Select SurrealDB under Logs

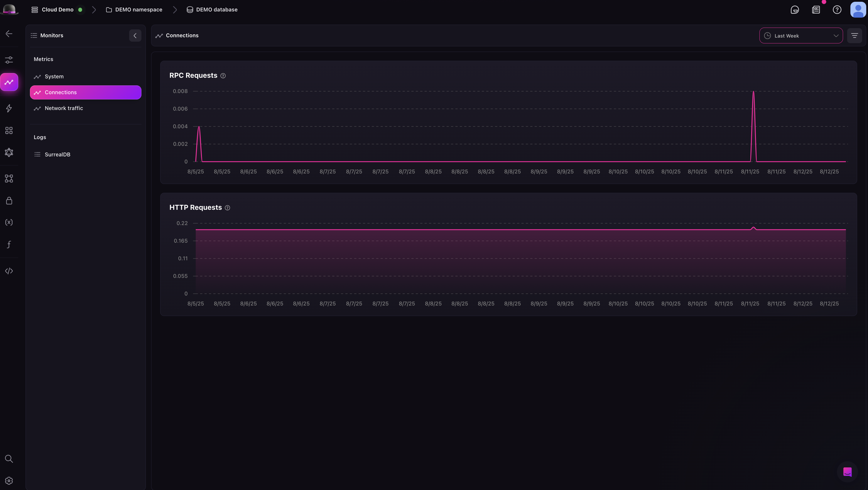57,154
